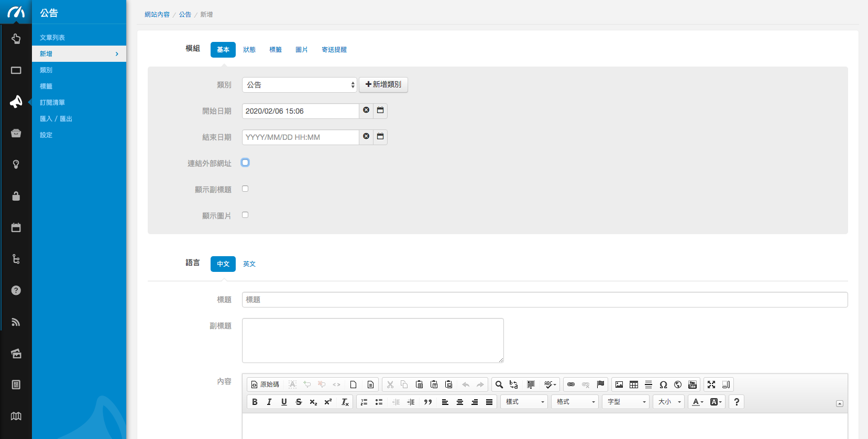Check the 顯示副標題 option
Viewport: 868px width, 439px height.
[245, 189]
